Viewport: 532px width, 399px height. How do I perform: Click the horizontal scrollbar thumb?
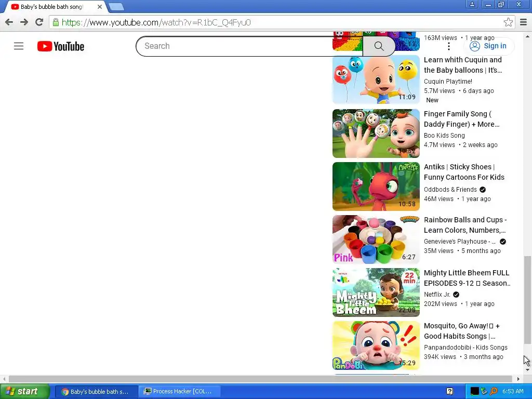[x=260, y=379]
